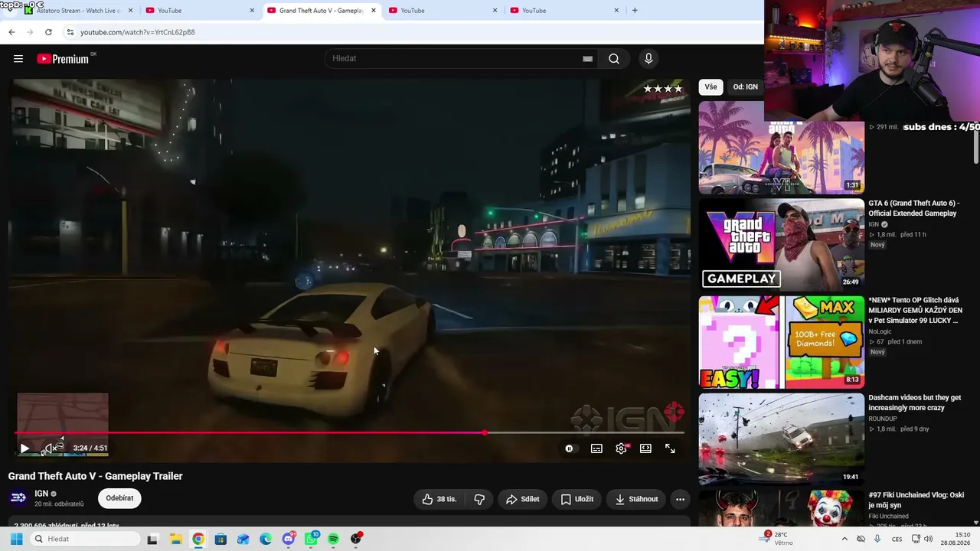This screenshot has height=551, width=980.
Task: Open the YouTube hamburger guide menu
Action: (x=18, y=59)
